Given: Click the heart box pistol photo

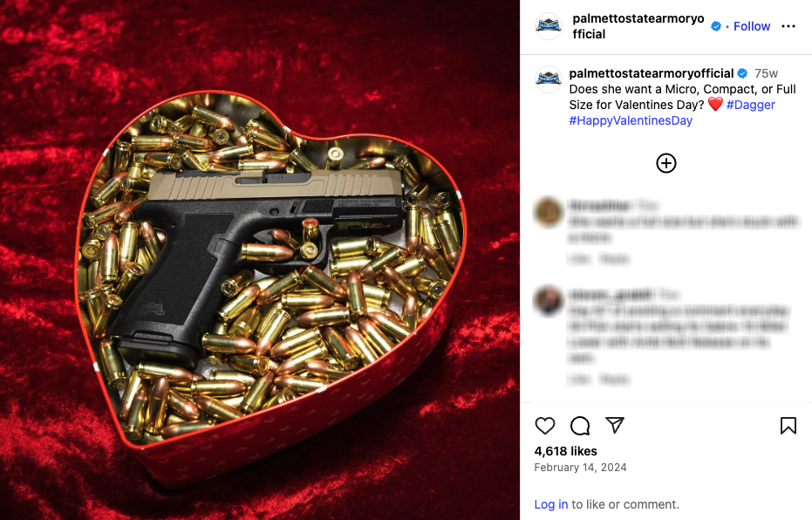Looking at the screenshot, I should pyautogui.click(x=260, y=260).
